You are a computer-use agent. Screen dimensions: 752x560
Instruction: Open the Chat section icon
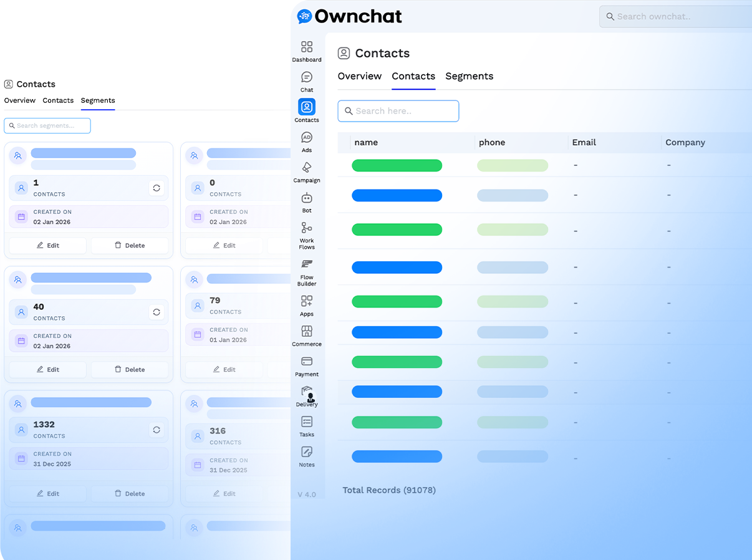click(x=306, y=77)
